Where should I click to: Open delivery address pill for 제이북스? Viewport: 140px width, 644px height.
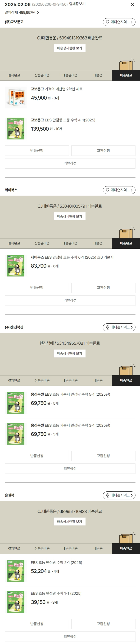pos(119,190)
